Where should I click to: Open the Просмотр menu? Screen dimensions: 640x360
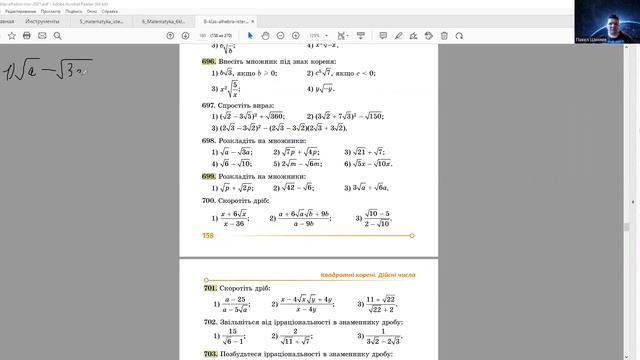51,11
